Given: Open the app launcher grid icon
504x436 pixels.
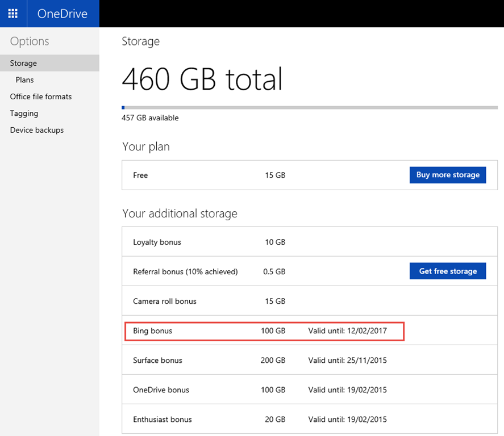Looking at the screenshot, I should tap(13, 14).
